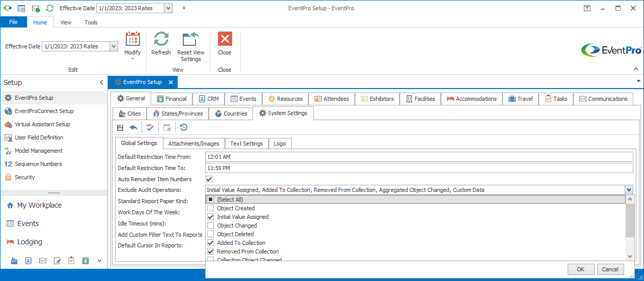Close the EventPro Setup document tab
This screenshot has height=281, width=644.
pyautogui.click(x=171, y=82)
